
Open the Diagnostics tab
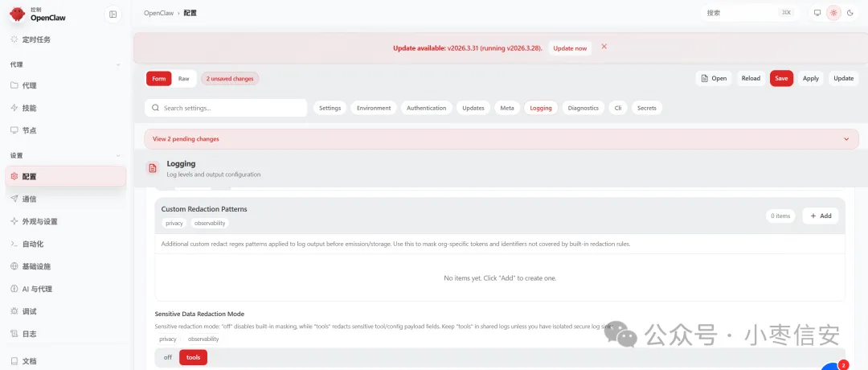click(x=583, y=108)
